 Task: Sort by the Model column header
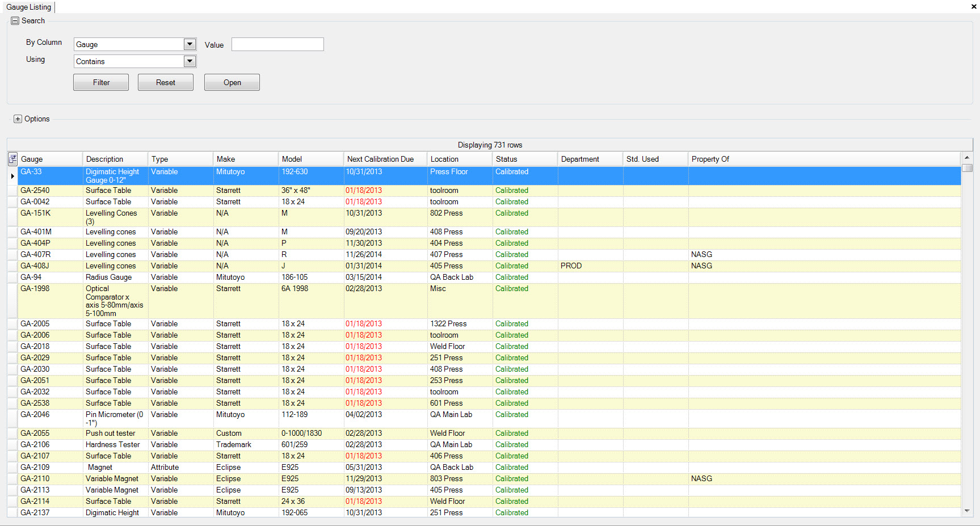point(312,159)
